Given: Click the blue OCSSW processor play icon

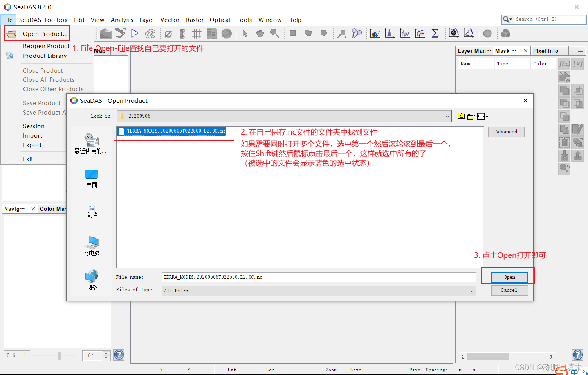Looking at the screenshot, I should (x=135, y=34).
